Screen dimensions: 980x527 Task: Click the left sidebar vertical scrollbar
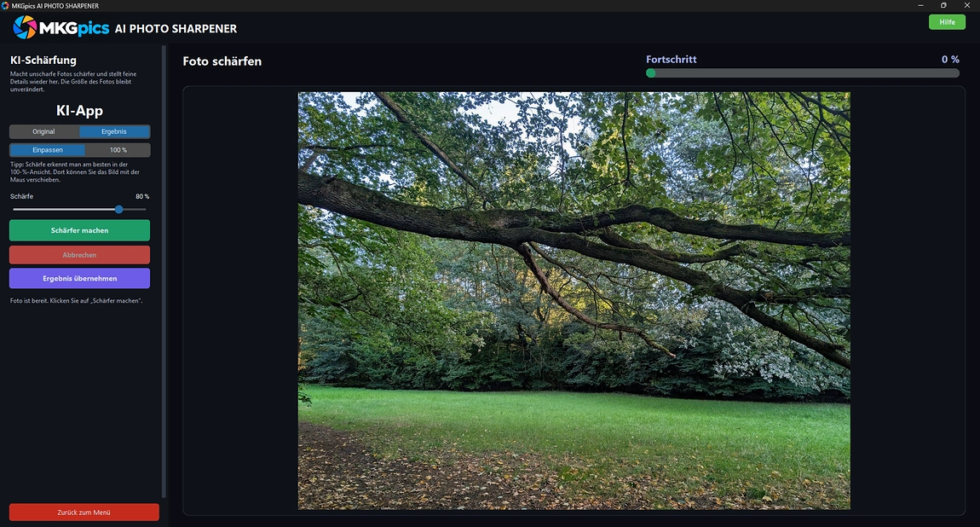[164, 270]
